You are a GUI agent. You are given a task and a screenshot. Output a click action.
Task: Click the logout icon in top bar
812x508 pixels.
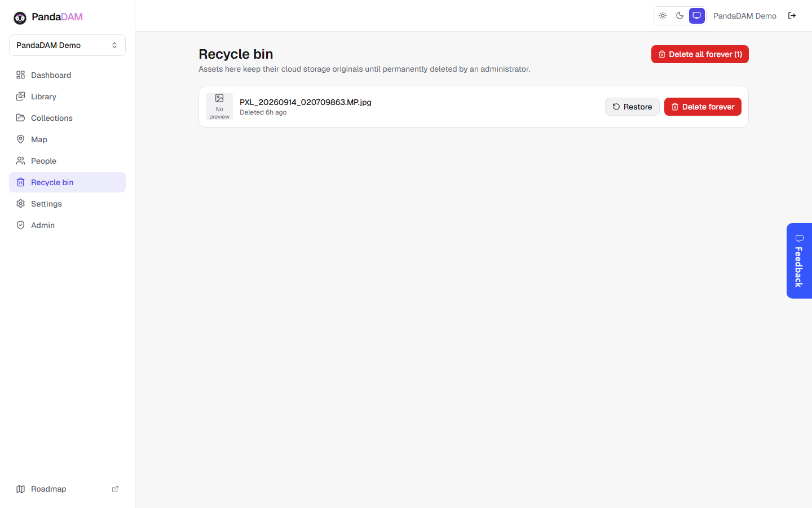(x=792, y=16)
